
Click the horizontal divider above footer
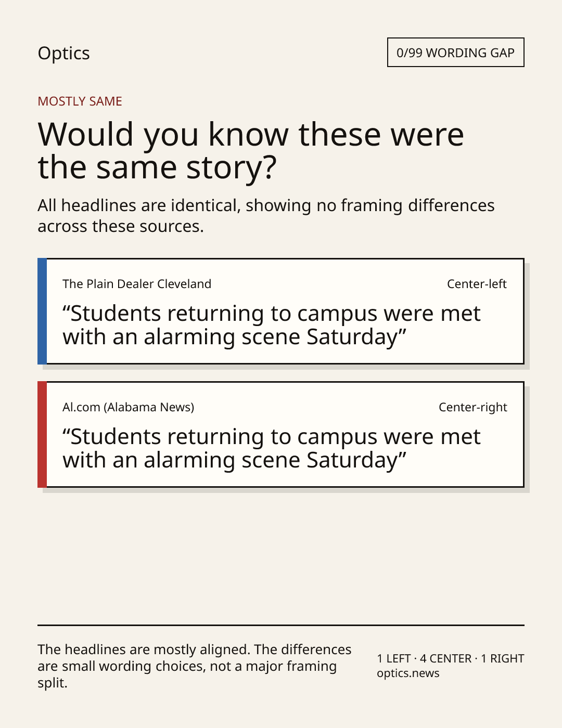tap(281, 625)
